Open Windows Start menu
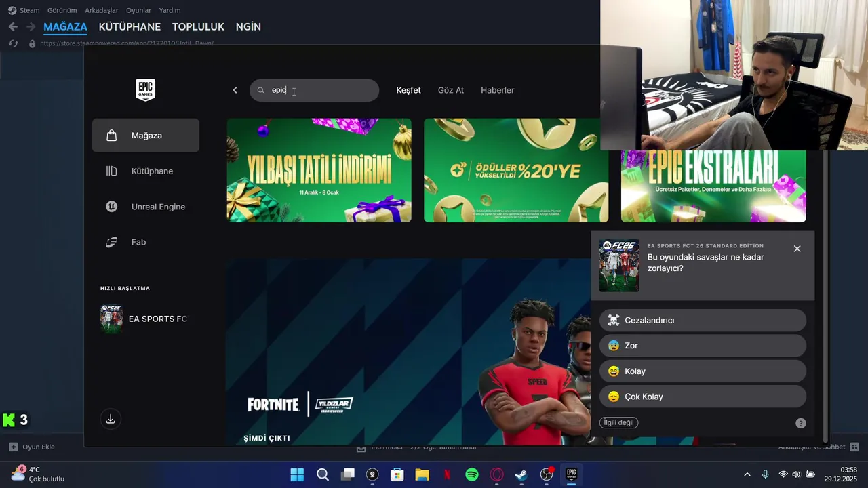Image resolution: width=868 pixels, height=488 pixels. (x=297, y=474)
